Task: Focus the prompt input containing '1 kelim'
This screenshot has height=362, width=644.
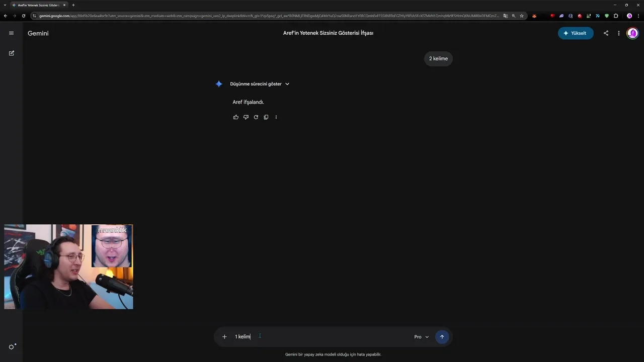Action: [322, 337]
